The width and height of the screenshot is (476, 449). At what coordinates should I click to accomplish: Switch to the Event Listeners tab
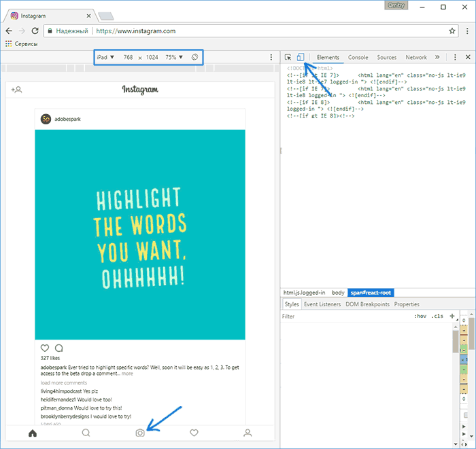(322, 304)
